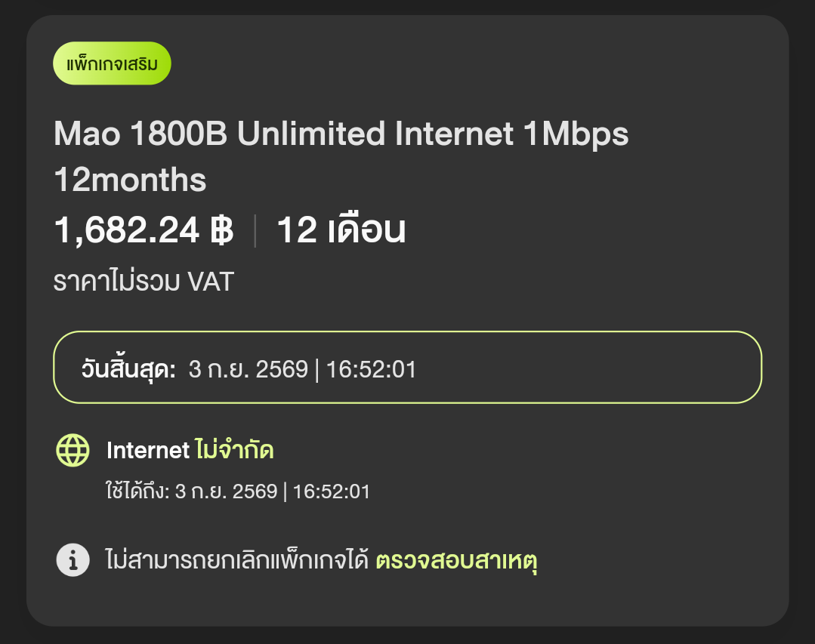Click the แพ็กเกจเสริม green badge

coord(112,63)
